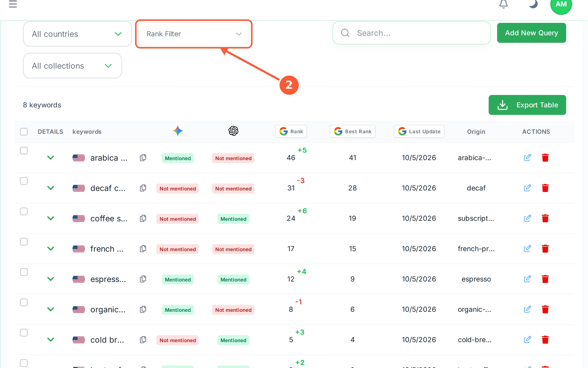Click Mentioned badge in organic row
The width and height of the screenshot is (588, 368).
click(x=178, y=310)
